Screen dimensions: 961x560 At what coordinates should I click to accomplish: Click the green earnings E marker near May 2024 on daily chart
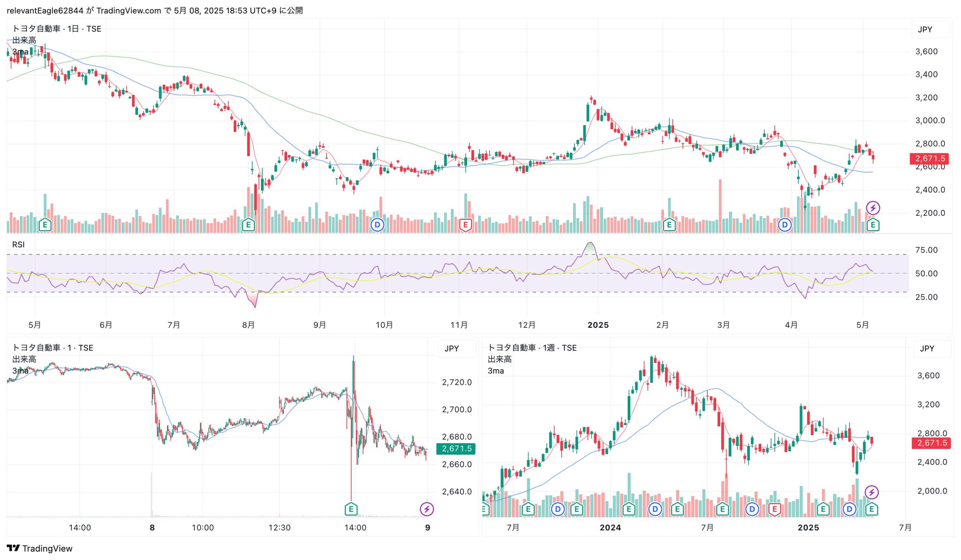click(45, 225)
